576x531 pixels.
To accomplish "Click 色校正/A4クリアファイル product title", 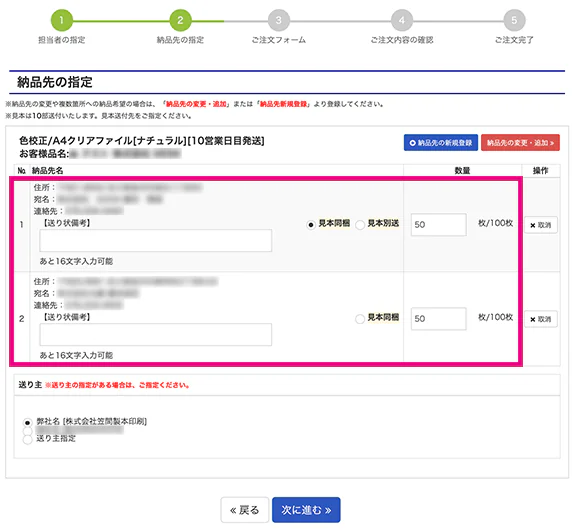I will pos(142,141).
